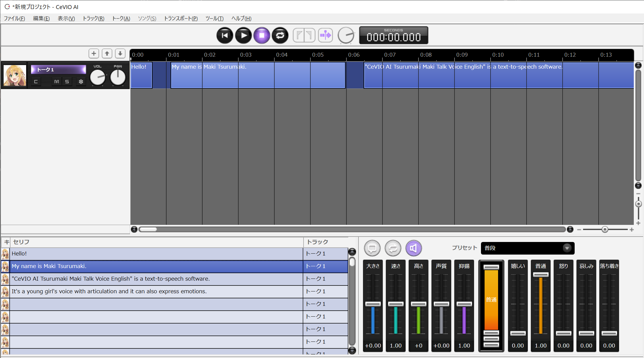Open the ヘルプ menu
Screen dimensions: 644x358
point(241,19)
